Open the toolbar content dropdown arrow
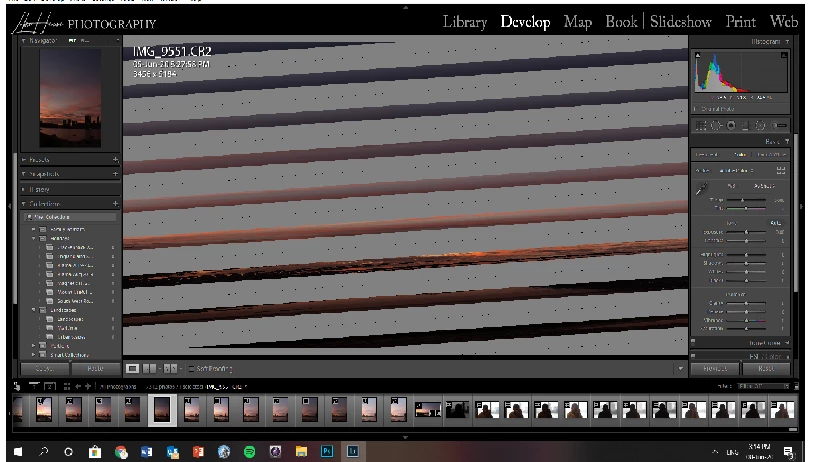Viewport: 821px width, 462px height. [x=680, y=368]
